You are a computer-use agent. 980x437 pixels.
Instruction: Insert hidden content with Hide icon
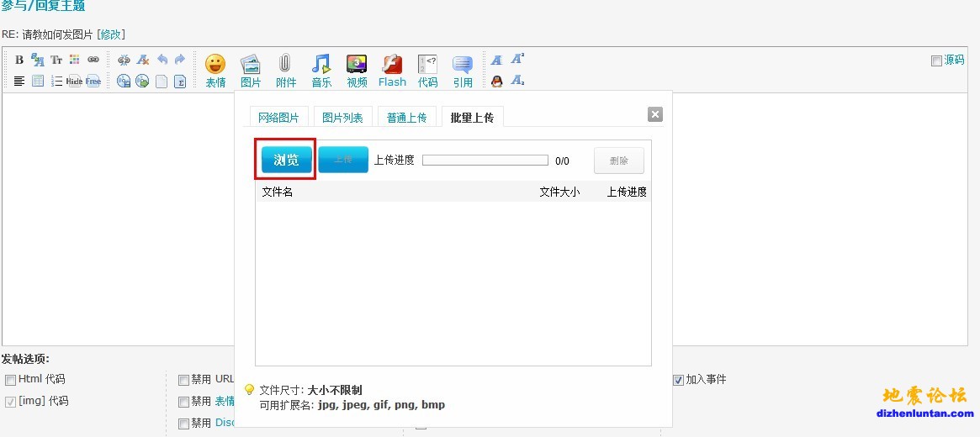tap(74, 81)
